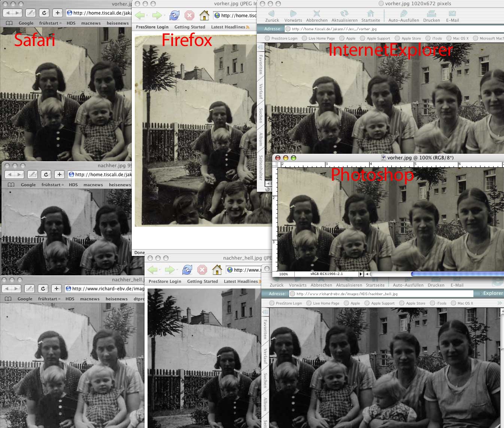Close the Photoshop vorher.jpg document window
Screen dimensions: 504x428
click(278, 158)
